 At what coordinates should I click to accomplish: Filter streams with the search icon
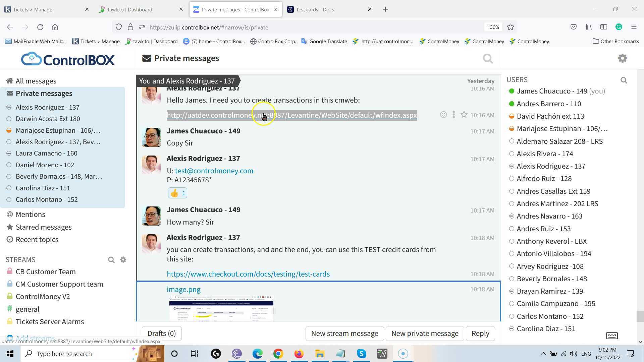click(x=111, y=260)
